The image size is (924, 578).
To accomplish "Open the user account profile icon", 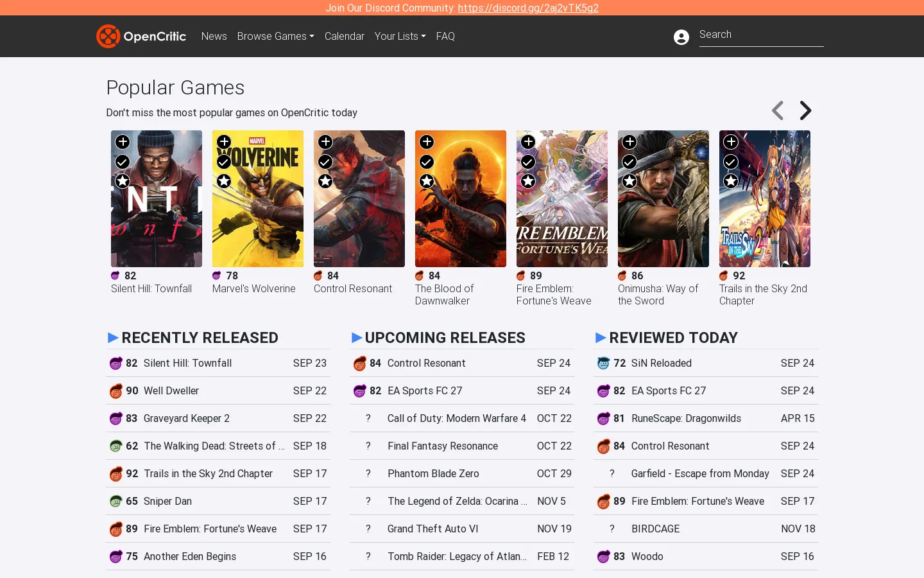I will click(x=681, y=37).
